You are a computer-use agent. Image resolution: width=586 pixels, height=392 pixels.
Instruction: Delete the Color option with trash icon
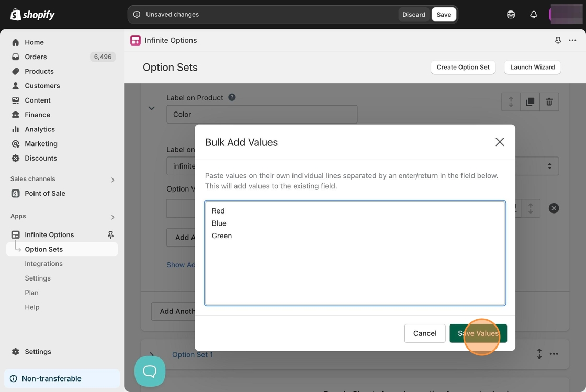(549, 102)
